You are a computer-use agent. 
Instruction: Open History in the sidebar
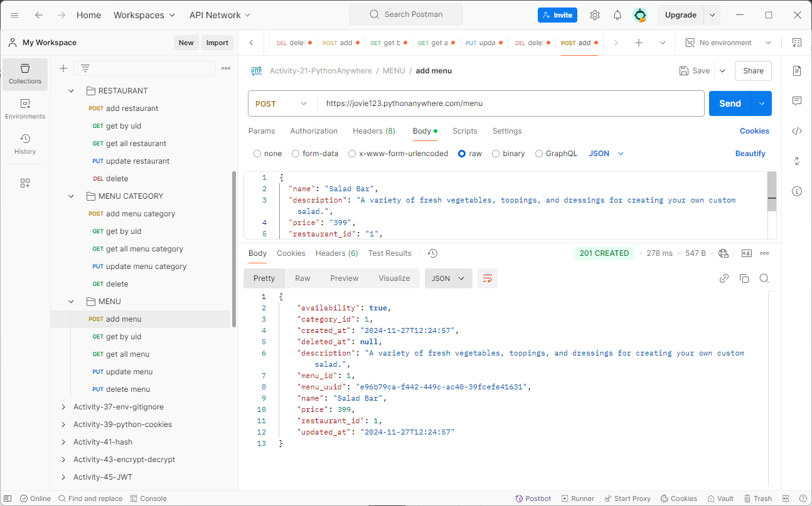coord(25,144)
